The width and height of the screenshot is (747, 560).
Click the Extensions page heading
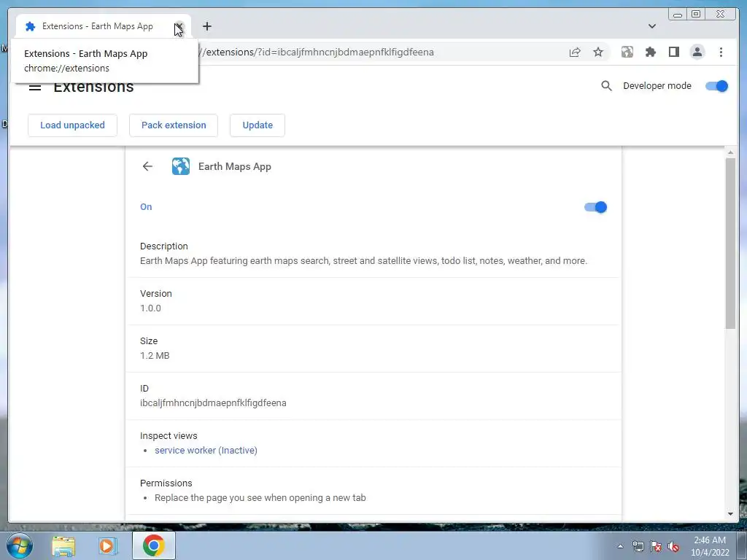(93, 87)
